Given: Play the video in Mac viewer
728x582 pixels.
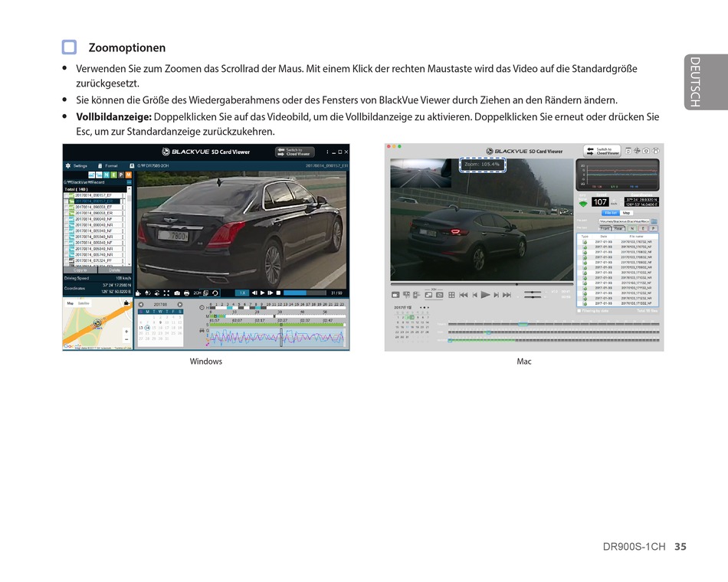Looking at the screenshot, I should [x=485, y=295].
